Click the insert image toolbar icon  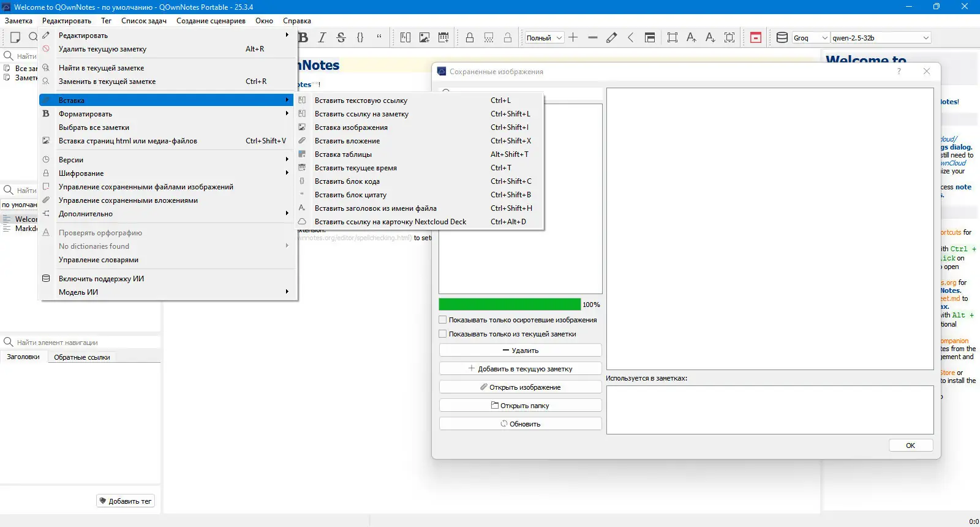424,37
